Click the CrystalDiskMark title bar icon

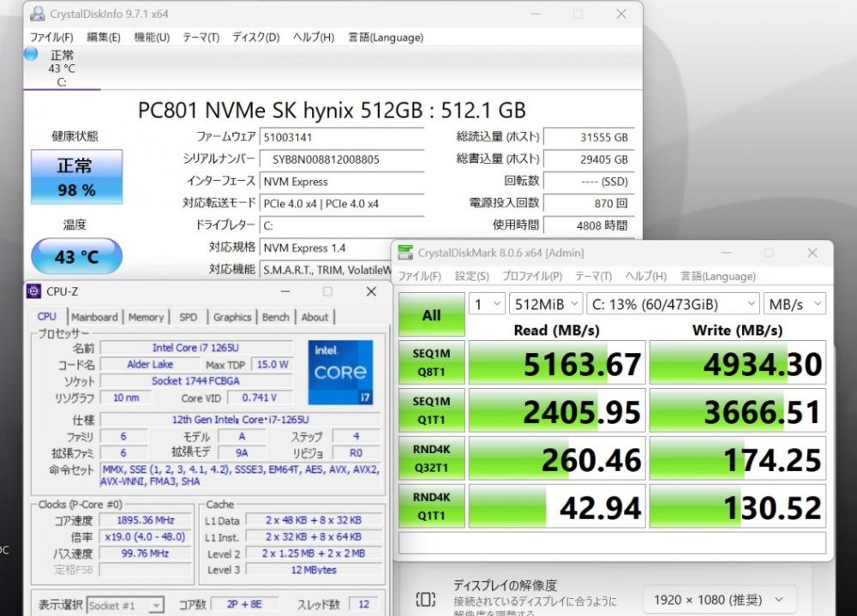tap(405, 253)
